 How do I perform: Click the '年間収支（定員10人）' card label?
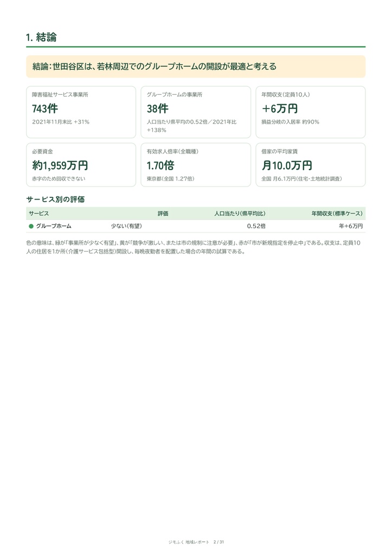(x=285, y=94)
